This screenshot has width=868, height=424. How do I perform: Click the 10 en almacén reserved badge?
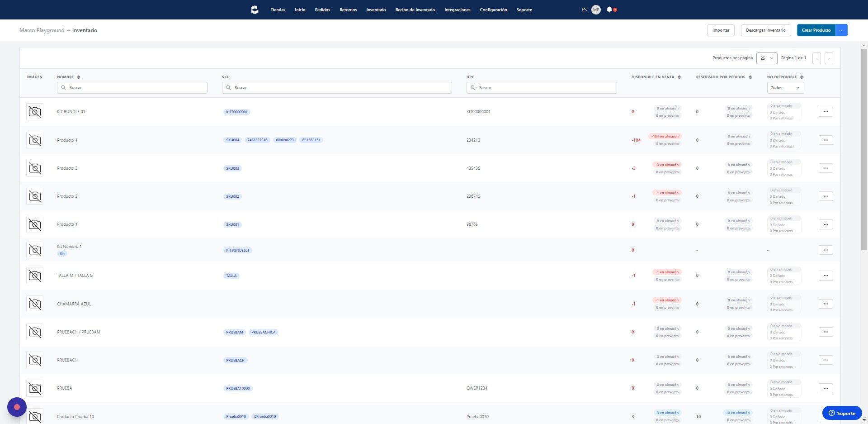[x=737, y=413]
